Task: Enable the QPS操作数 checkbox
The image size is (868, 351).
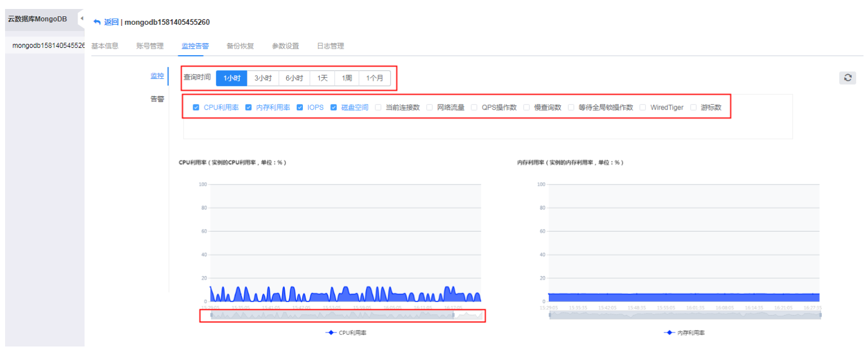Action: click(x=475, y=107)
